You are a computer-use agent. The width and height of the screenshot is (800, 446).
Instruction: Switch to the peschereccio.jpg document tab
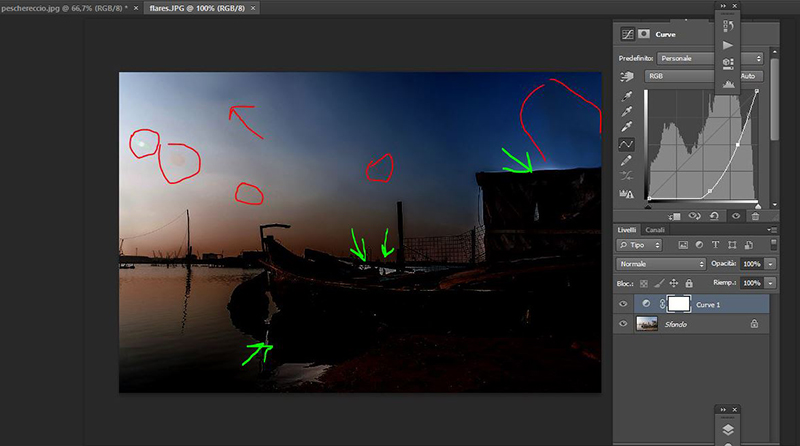point(68,7)
